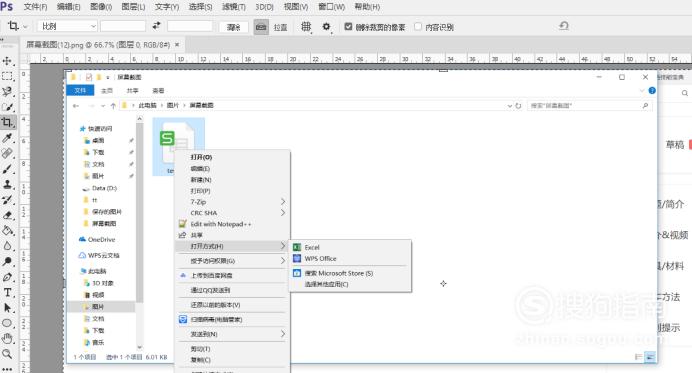Open the 滤镜(T) menu
Screen dimensions: 692x373
(x=233, y=7)
